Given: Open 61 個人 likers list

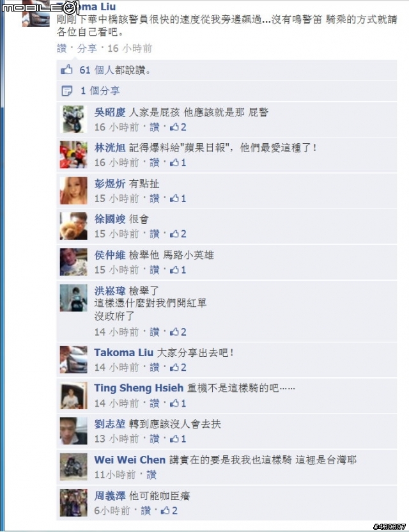Looking at the screenshot, I should 96,70.
